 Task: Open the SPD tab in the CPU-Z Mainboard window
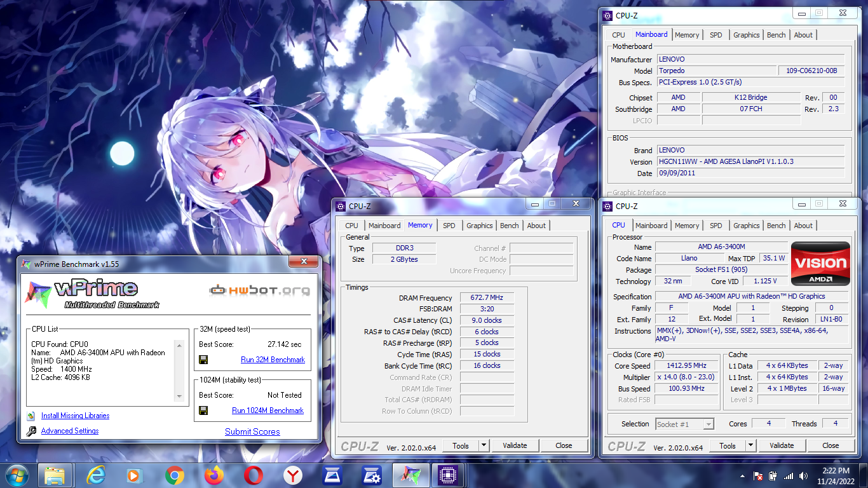716,35
